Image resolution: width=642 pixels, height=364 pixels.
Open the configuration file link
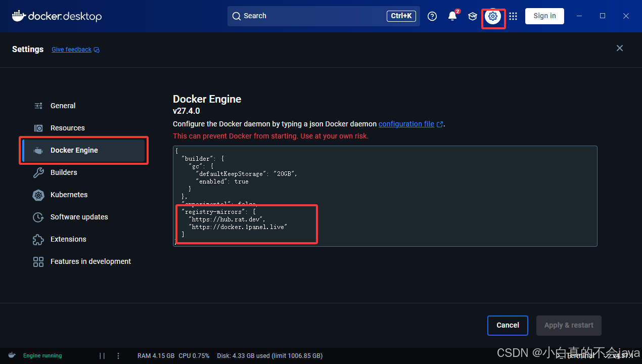(406, 124)
